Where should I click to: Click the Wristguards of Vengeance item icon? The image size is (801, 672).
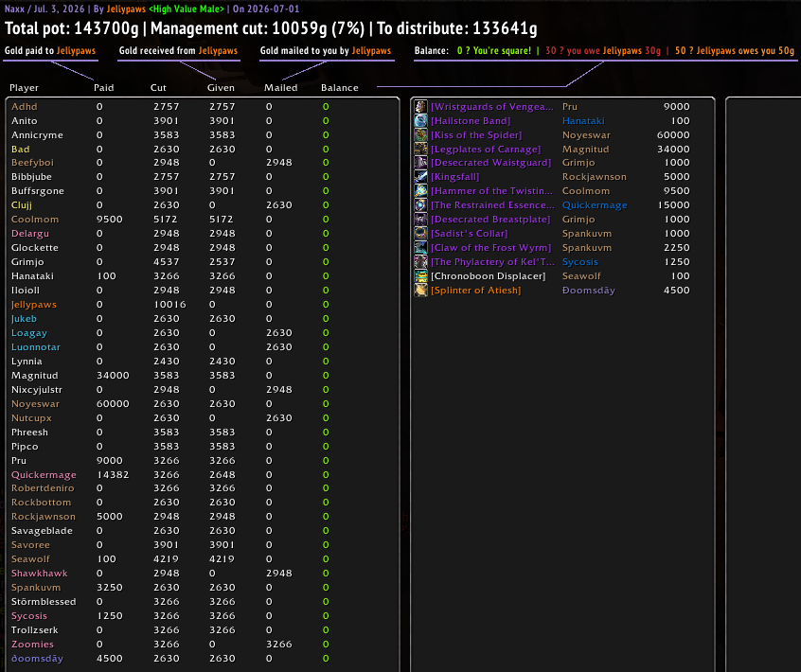420,107
